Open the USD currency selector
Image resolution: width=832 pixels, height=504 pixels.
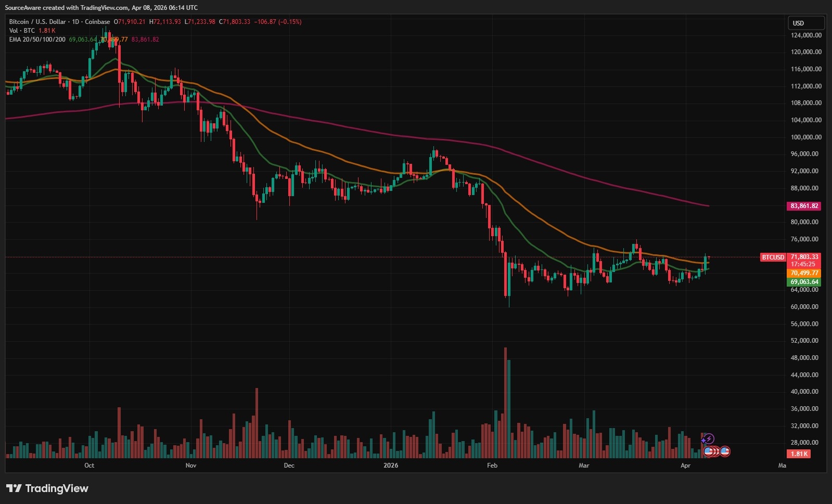pos(805,23)
